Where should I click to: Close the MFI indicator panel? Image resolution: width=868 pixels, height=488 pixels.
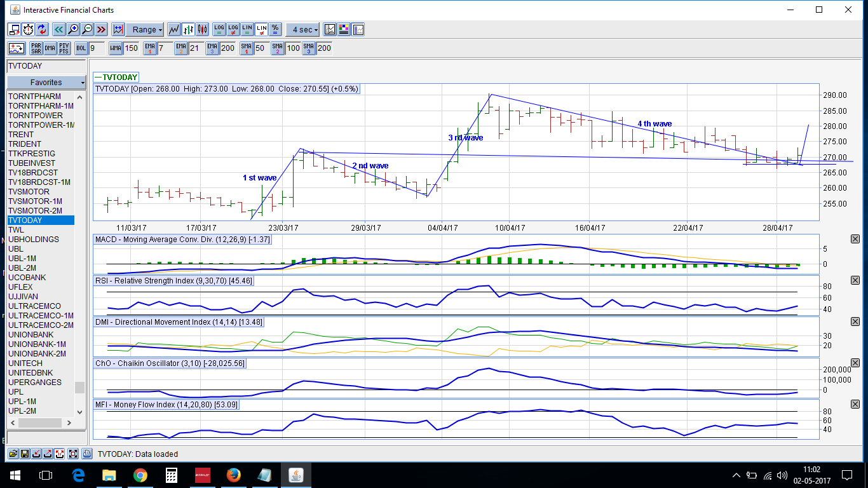(x=855, y=404)
